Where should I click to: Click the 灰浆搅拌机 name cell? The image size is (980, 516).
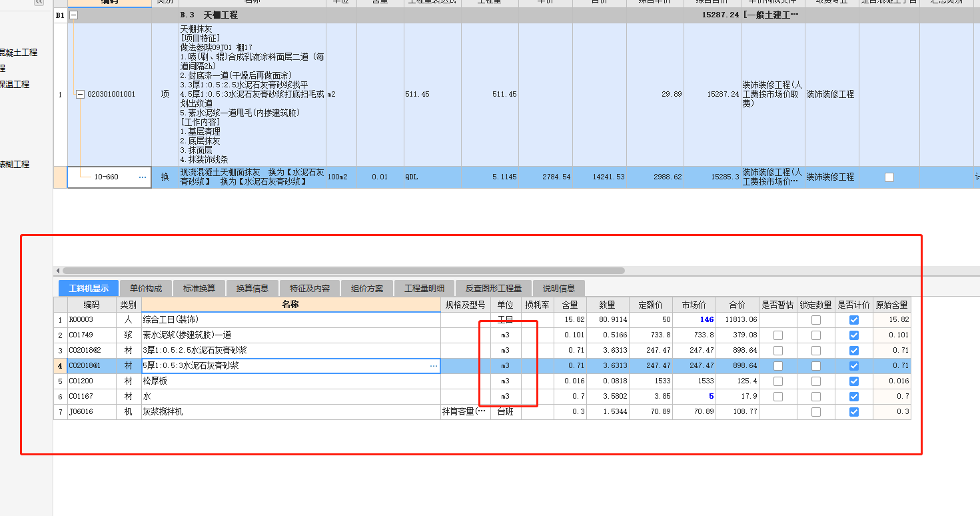[x=290, y=412]
